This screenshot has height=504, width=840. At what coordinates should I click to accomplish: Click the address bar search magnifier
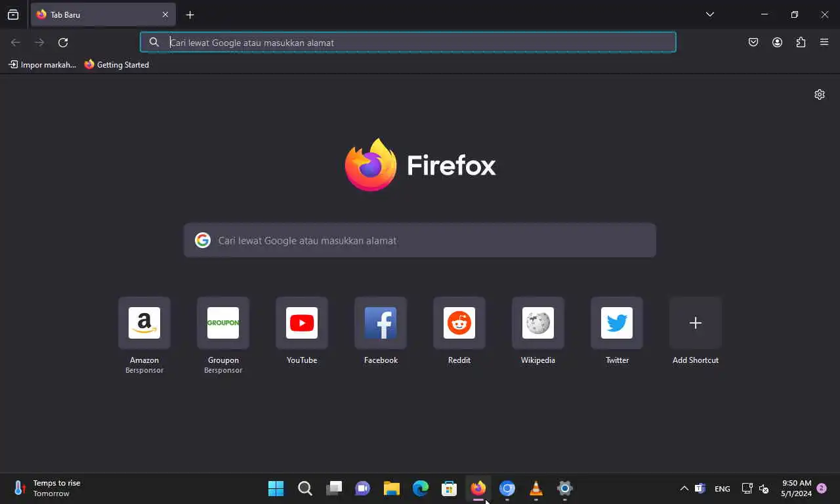[x=154, y=42]
